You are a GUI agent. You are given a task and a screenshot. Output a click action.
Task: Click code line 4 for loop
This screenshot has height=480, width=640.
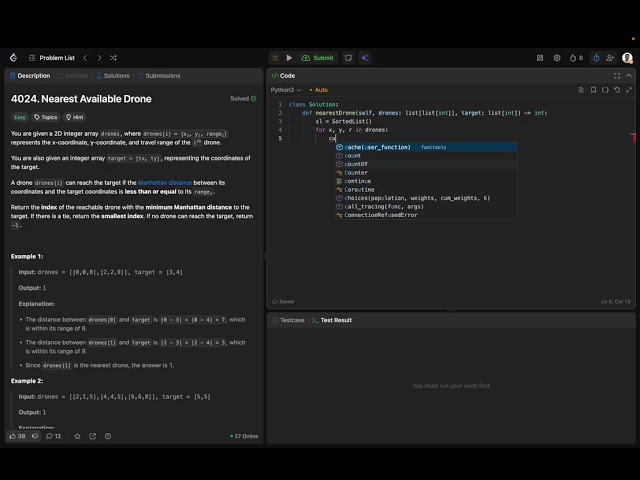[351, 130]
